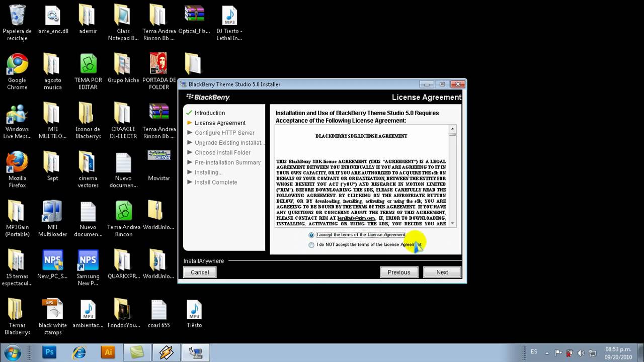644x362 pixels.
Task: Select the Glass Notepad folder icon
Action: tap(123, 23)
